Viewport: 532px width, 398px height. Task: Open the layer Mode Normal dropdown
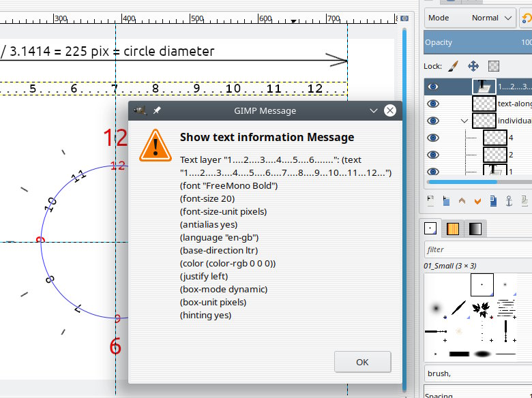[470, 18]
